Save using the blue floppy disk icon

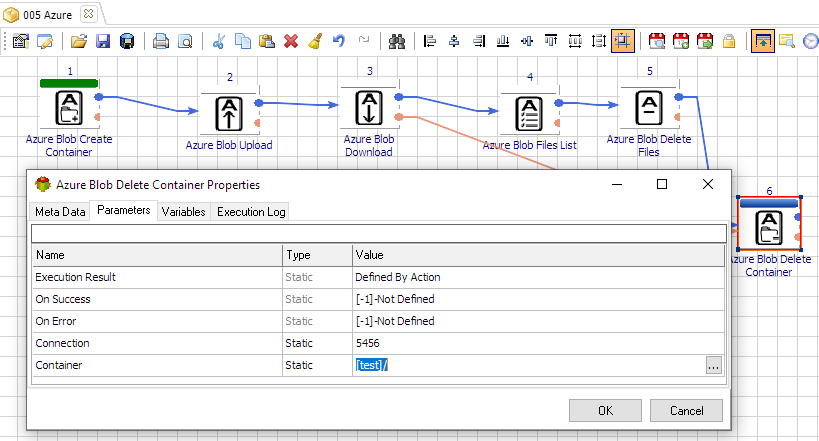pos(103,41)
